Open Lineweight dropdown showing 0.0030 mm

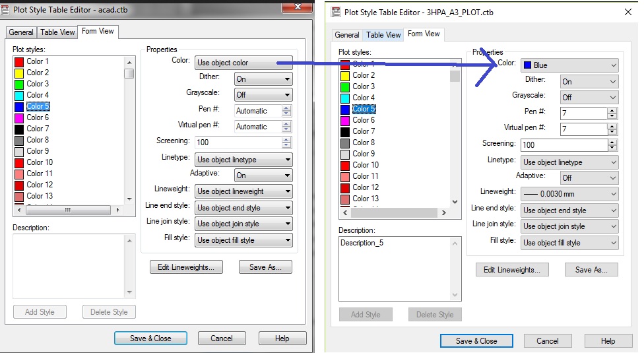tap(569, 194)
